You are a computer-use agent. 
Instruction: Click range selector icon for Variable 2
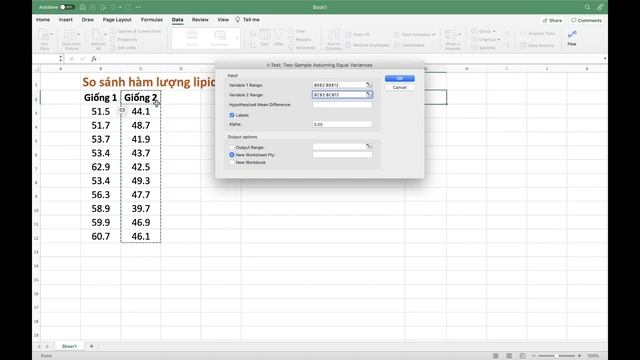click(x=369, y=94)
